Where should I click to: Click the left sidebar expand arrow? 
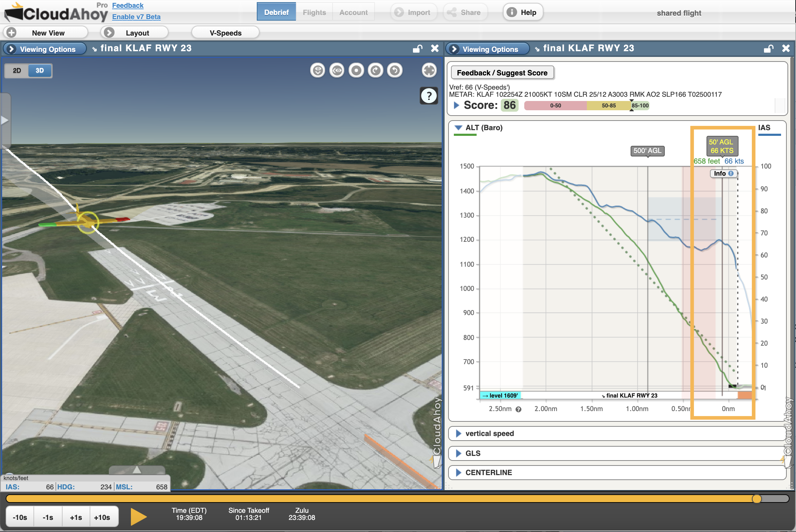pyautogui.click(x=5, y=120)
